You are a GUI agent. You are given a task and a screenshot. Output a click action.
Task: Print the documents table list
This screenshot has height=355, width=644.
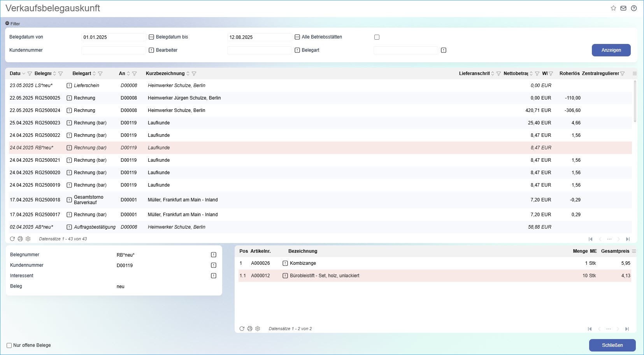20,239
